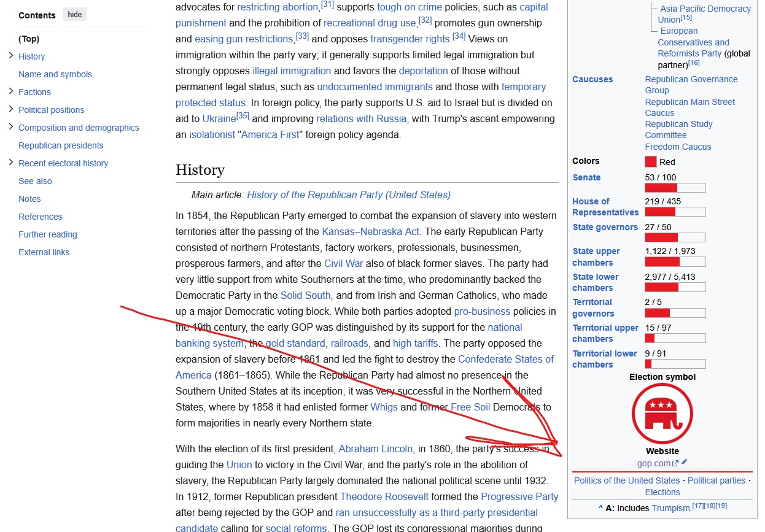The width and height of the screenshot is (765, 532).
Task: Open the Republican Governance Group link
Action: tap(691, 85)
